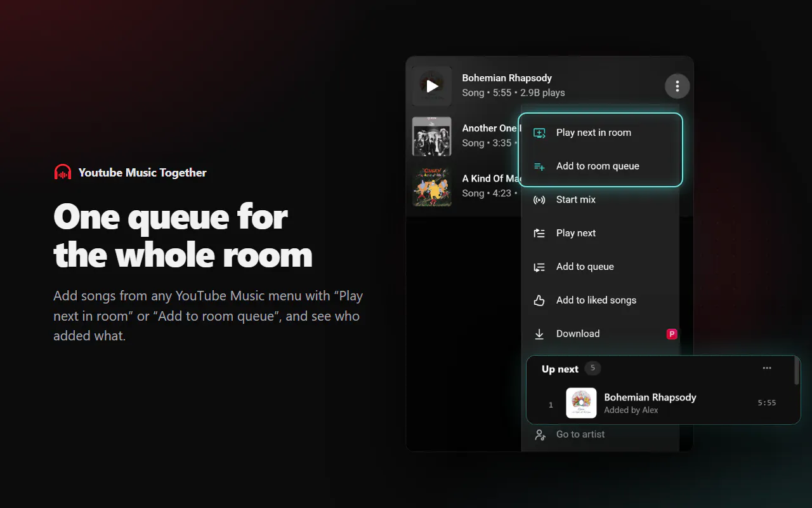This screenshot has height=508, width=812.
Task: Click the play button on Bohemian Rhapsody thumbnail
Action: coord(432,86)
